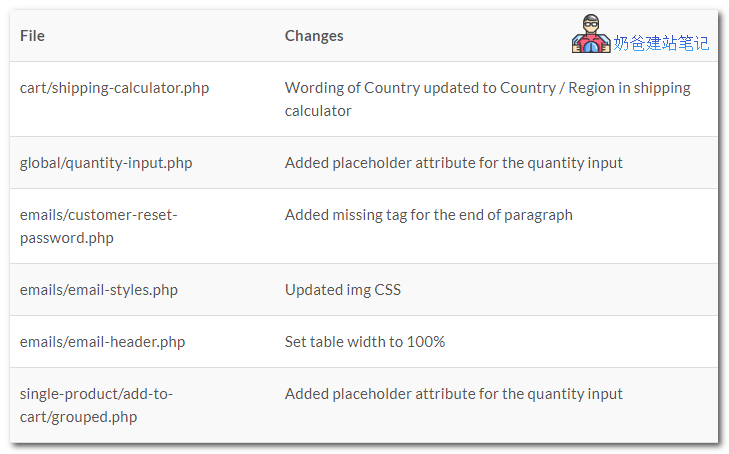729x454 pixels.
Task: Select the emails/email-styles.php file cell
Action: pos(98,290)
